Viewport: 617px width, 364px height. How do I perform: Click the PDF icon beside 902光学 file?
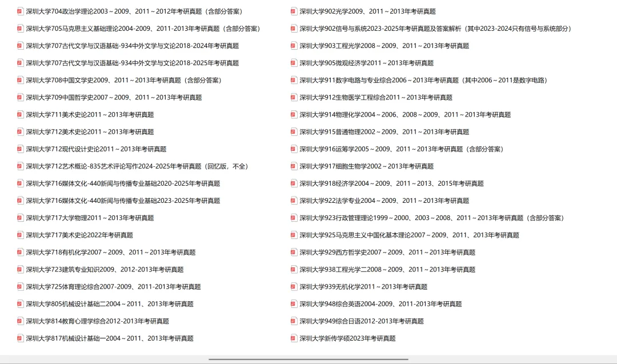(x=294, y=11)
